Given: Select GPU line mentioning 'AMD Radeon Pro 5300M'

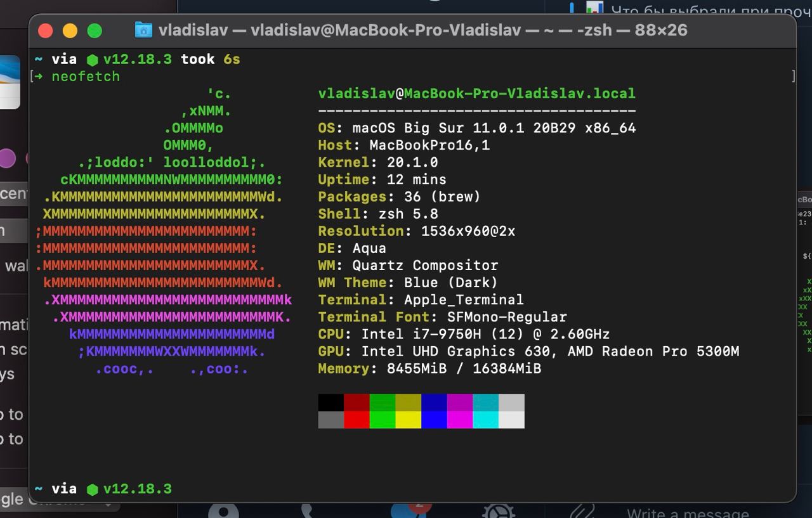Looking at the screenshot, I should click(x=528, y=351).
